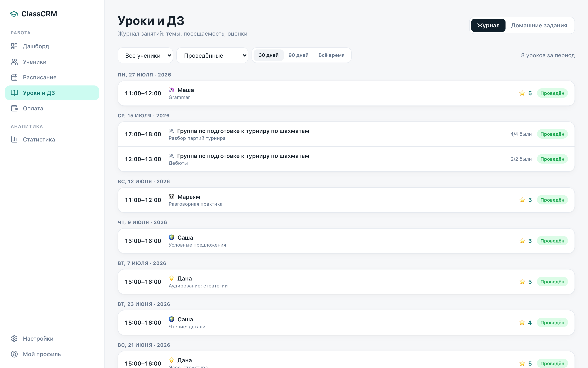Viewport: 588px width, 368px height.
Task: Open Расписание section
Action: point(52,77)
